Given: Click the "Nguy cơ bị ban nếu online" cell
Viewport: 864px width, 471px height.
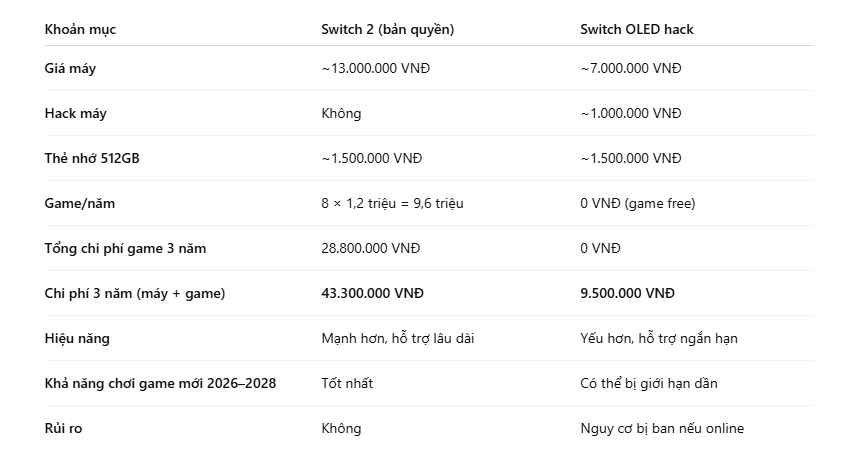Looking at the screenshot, I should (x=662, y=429).
